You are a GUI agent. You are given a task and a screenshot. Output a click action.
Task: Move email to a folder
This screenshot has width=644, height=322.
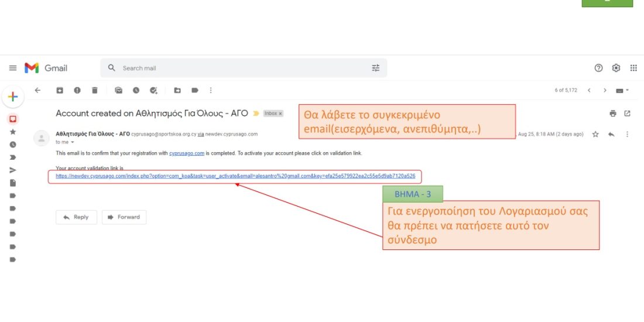point(177,90)
